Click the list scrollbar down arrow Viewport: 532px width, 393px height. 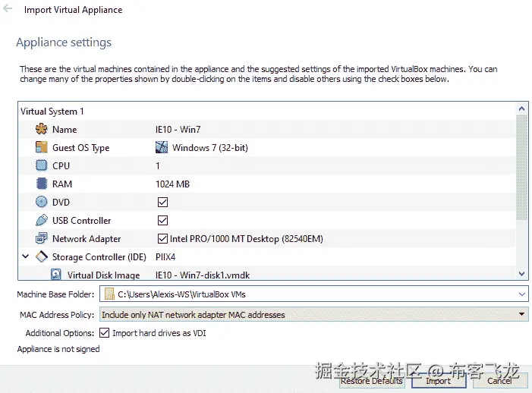[522, 274]
